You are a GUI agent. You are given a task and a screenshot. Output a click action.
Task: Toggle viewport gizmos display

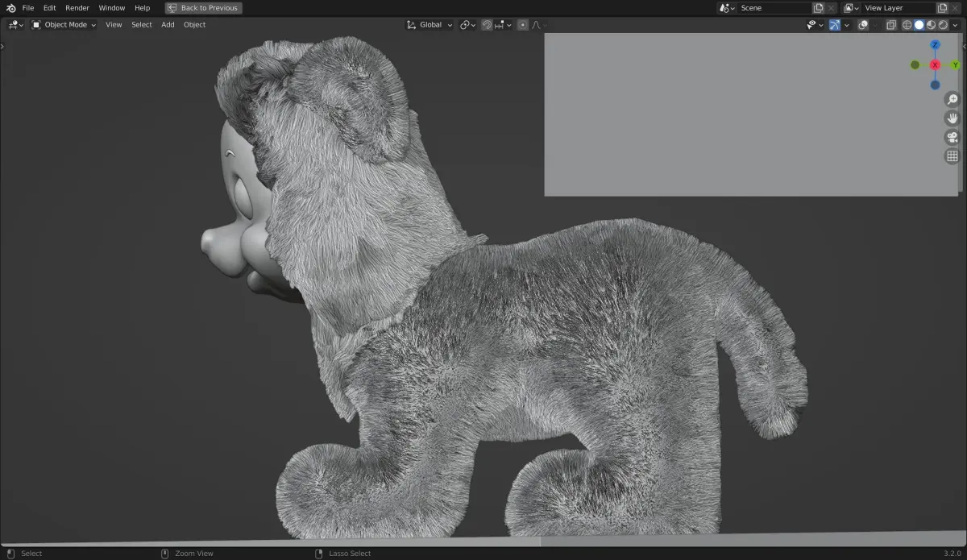click(835, 25)
